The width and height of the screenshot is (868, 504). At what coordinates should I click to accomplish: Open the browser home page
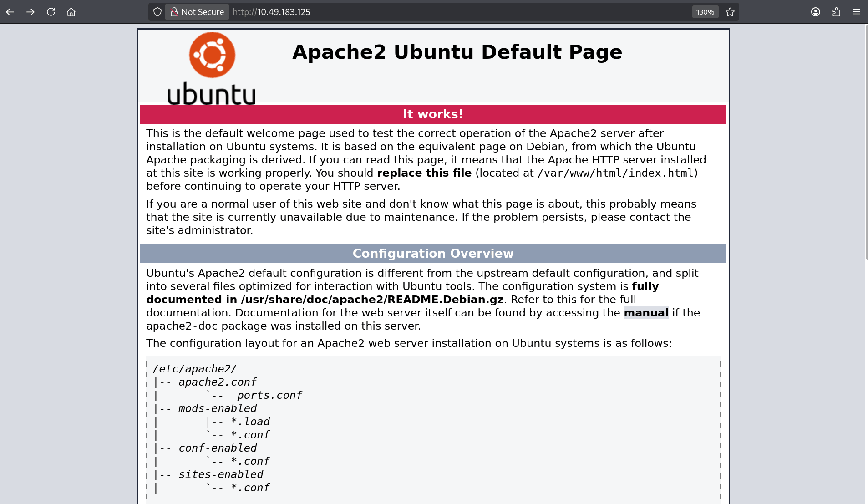71,12
